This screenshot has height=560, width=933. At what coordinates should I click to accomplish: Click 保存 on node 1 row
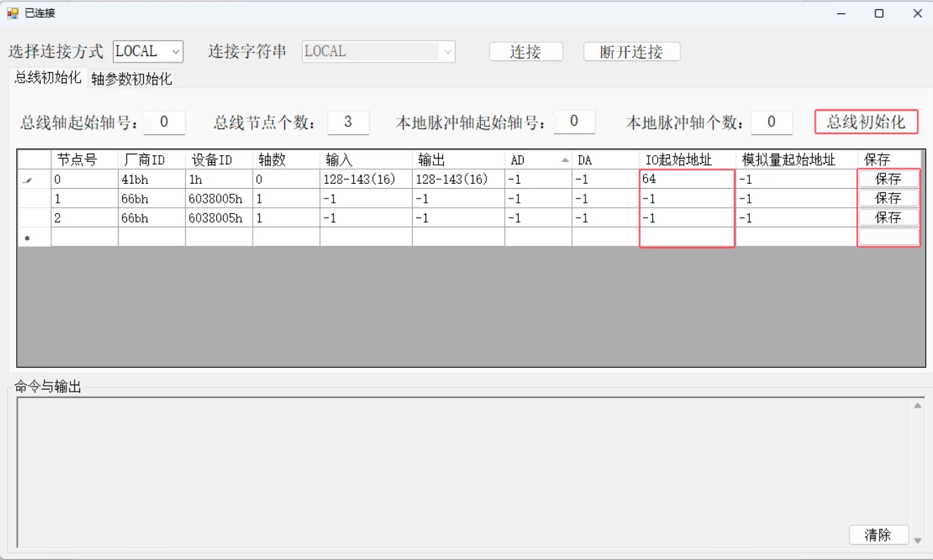[x=888, y=198]
